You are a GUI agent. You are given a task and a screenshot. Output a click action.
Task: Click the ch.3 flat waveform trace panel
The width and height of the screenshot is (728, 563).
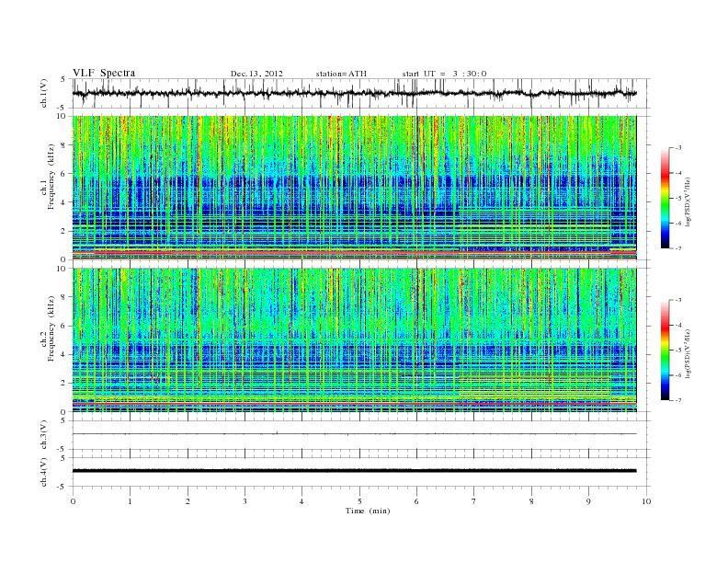click(x=361, y=435)
